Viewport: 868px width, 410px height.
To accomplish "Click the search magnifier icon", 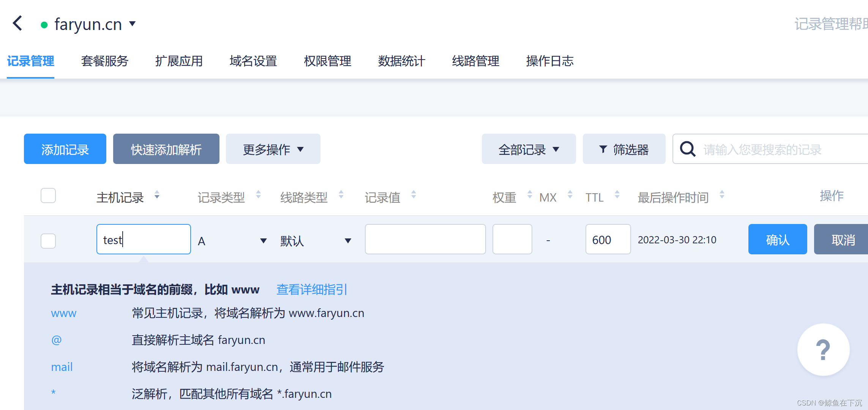I will point(687,149).
